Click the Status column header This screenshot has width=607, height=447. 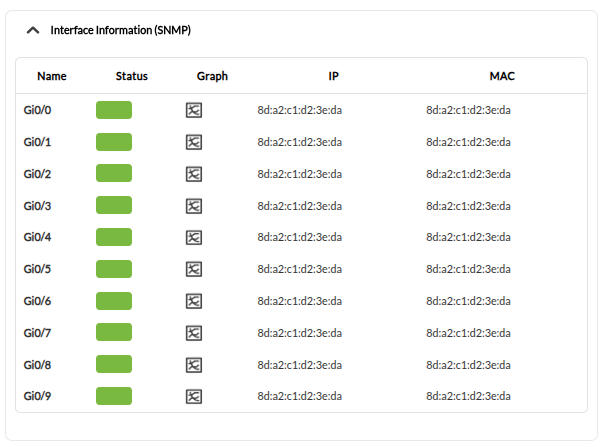point(132,76)
